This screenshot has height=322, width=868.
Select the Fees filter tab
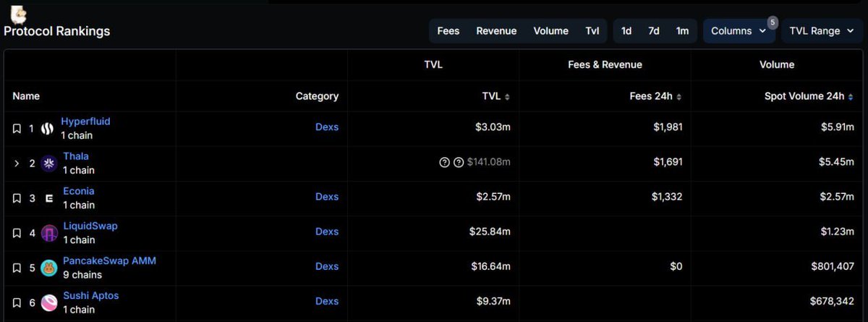point(448,31)
